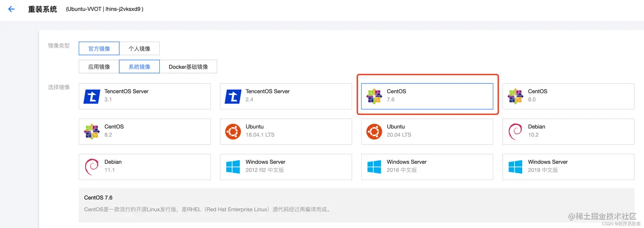Click the Debian 11.1 swirl icon
This screenshot has width=644, height=228.
(92, 167)
